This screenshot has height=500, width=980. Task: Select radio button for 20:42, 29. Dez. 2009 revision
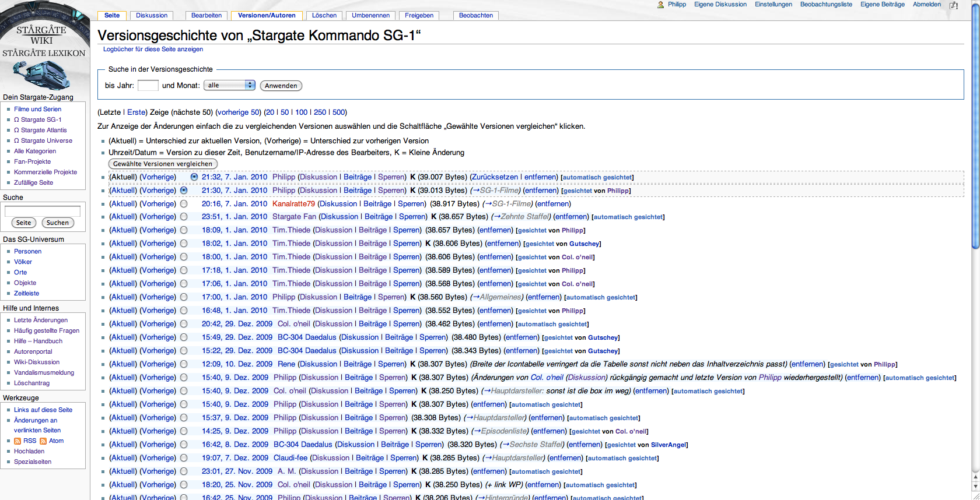pos(184,324)
